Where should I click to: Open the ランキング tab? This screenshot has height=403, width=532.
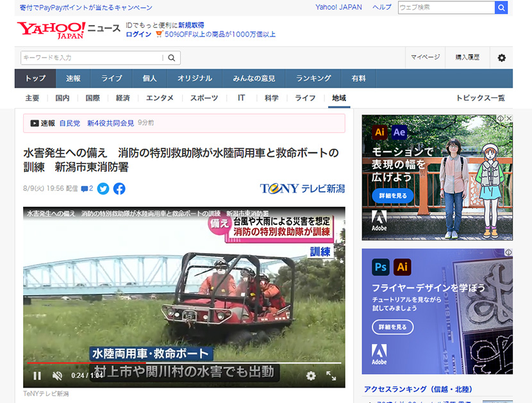pos(313,78)
